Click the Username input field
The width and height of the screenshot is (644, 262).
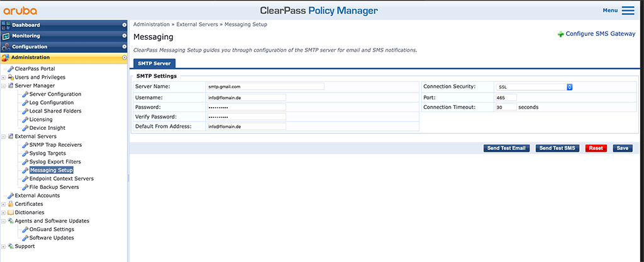tap(247, 98)
